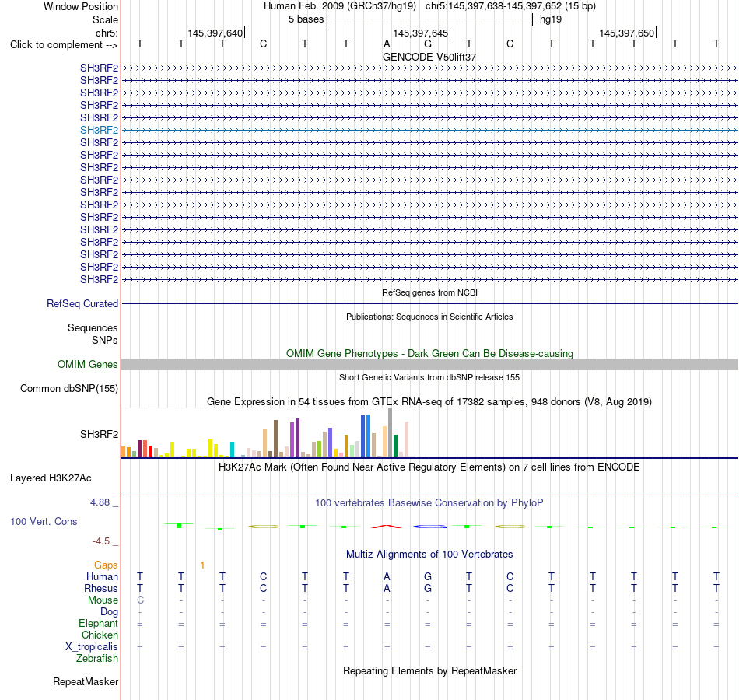
Task: Click the 'chr5:145,397,638-145,397,652 (15 bp)' range text
Action: [510, 6]
